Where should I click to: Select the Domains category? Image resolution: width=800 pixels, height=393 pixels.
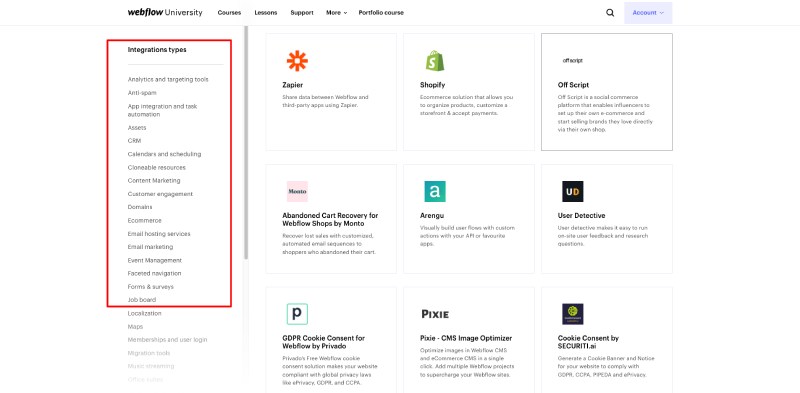(140, 207)
